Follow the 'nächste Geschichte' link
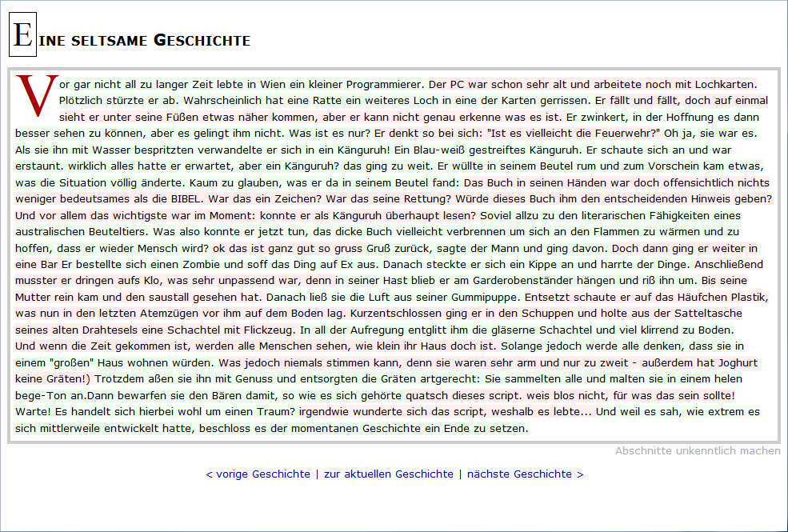This screenshot has height=532, width=788. pos(525,474)
